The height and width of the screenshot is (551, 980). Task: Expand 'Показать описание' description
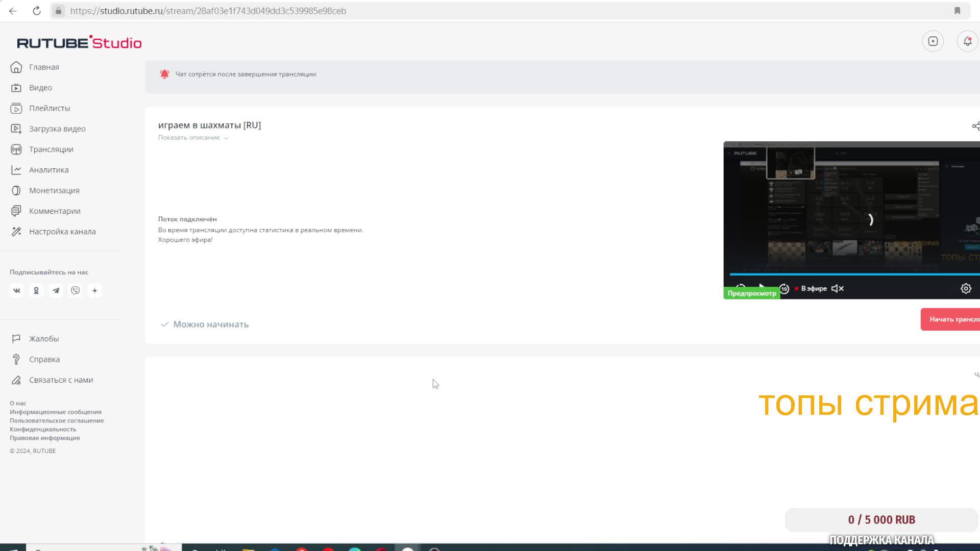(x=193, y=138)
